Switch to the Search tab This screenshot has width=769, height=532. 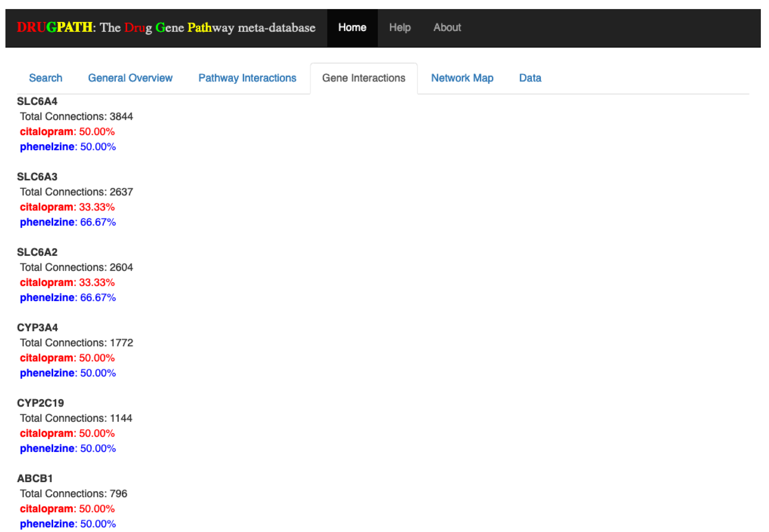coord(46,78)
